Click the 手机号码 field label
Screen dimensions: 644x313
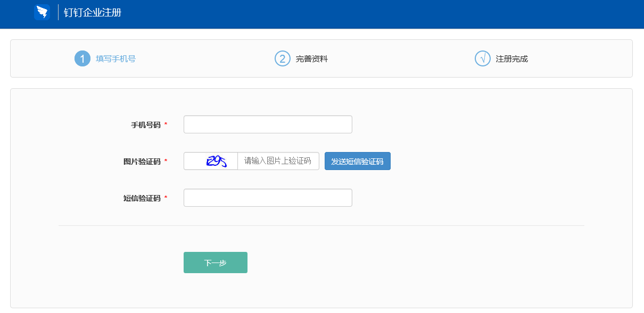146,125
